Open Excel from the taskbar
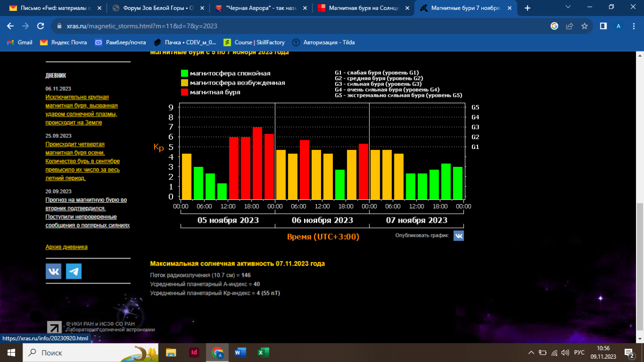Image resolution: width=644 pixels, height=362 pixels. click(263, 353)
